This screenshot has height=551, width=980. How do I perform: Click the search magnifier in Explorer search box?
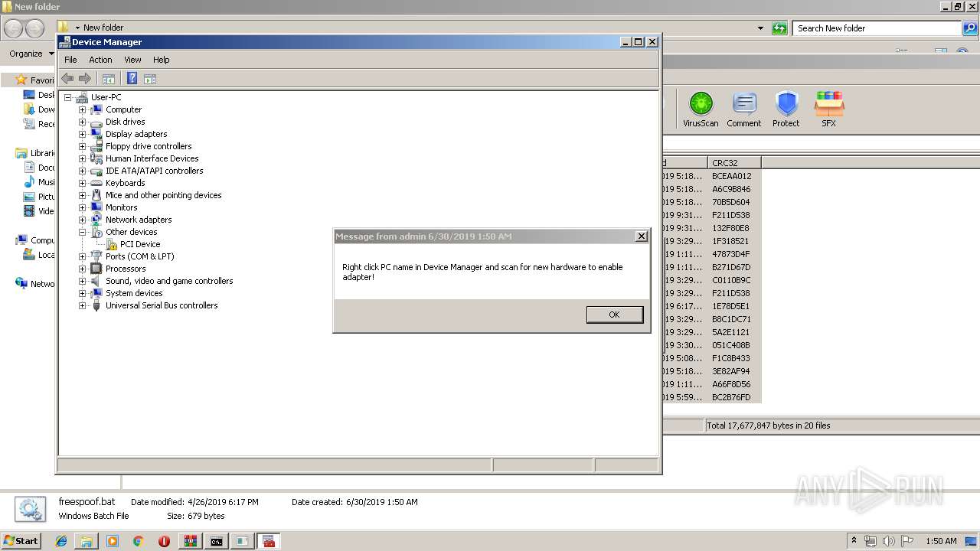point(970,28)
